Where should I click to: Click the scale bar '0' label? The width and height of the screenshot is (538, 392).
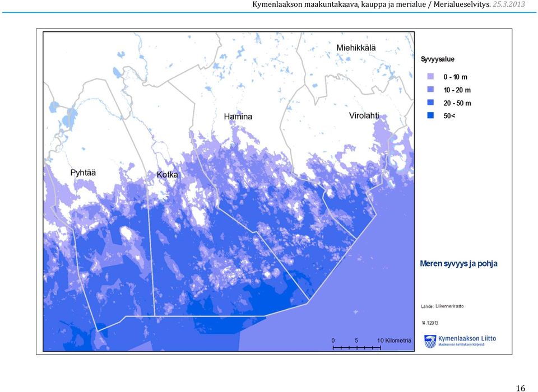coord(333,340)
